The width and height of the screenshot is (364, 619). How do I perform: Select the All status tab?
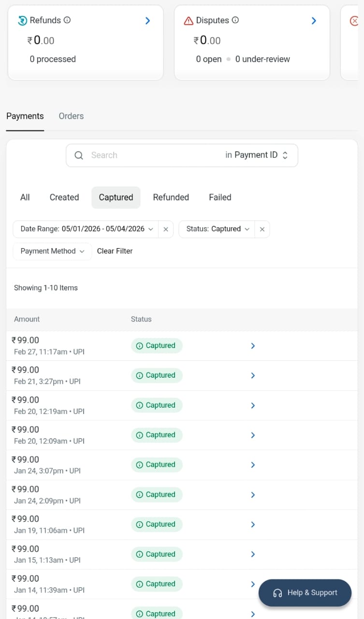(x=25, y=197)
